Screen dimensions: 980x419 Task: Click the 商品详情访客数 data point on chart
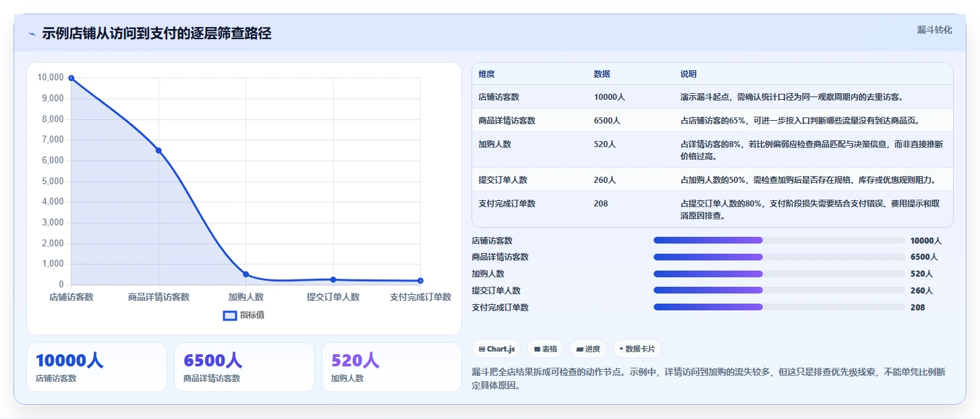click(x=158, y=150)
